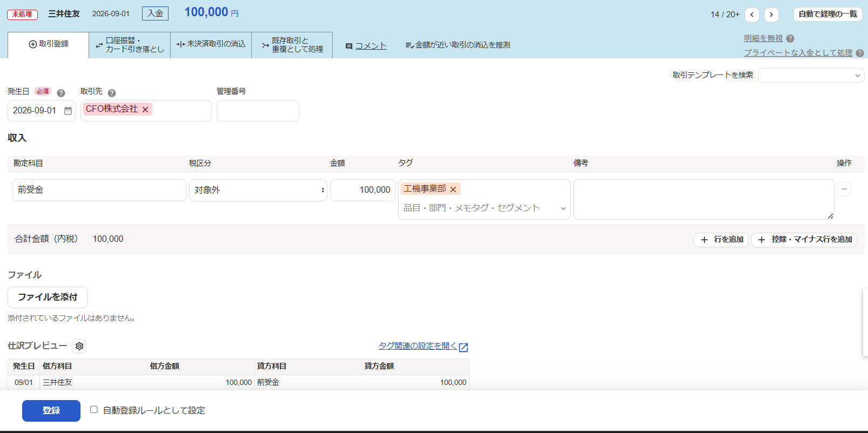Open the 取引テンプレートを検索 dropdown
868x433 pixels.
click(811, 76)
